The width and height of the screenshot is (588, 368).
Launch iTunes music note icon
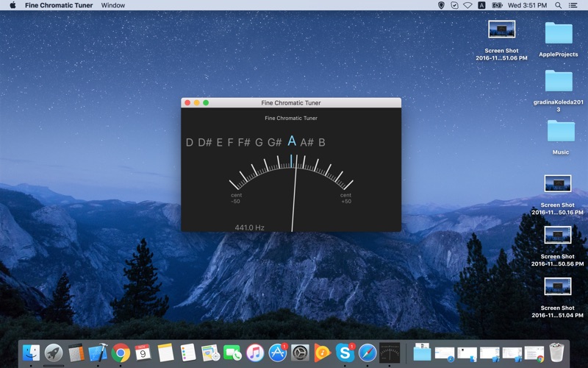tap(255, 353)
